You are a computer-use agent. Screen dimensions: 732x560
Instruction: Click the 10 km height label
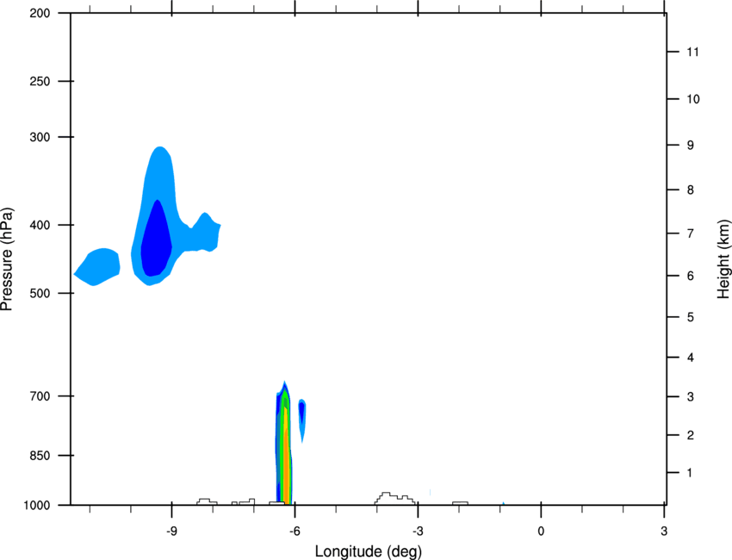tap(693, 99)
